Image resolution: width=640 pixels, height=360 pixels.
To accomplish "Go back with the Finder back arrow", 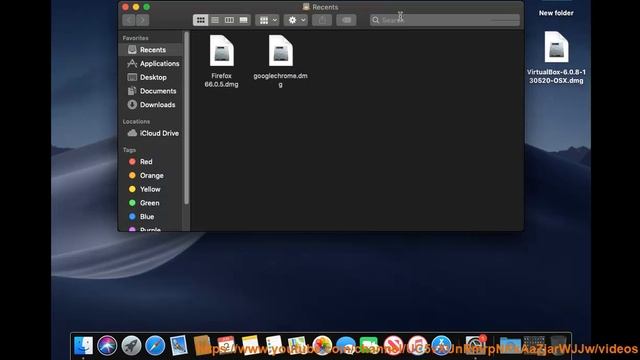I will coord(129,20).
